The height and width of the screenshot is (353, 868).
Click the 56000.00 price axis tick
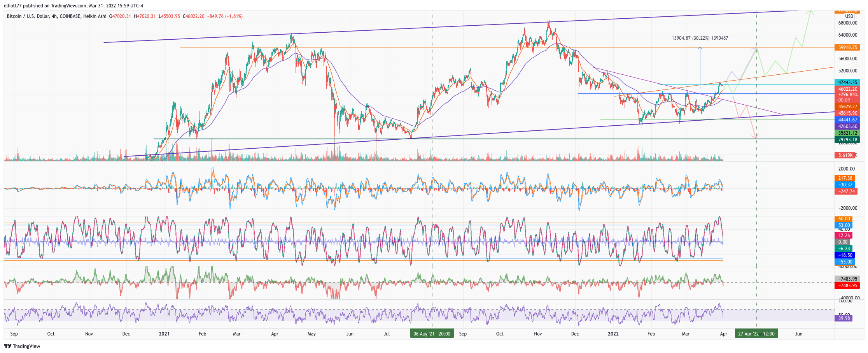pyautogui.click(x=847, y=59)
